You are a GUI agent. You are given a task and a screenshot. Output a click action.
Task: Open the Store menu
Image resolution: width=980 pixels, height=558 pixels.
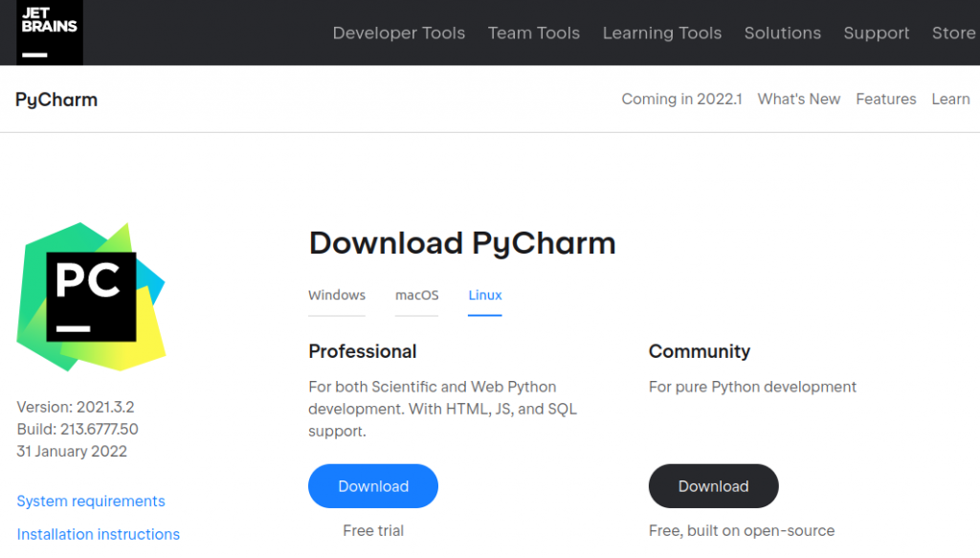[952, 33]
